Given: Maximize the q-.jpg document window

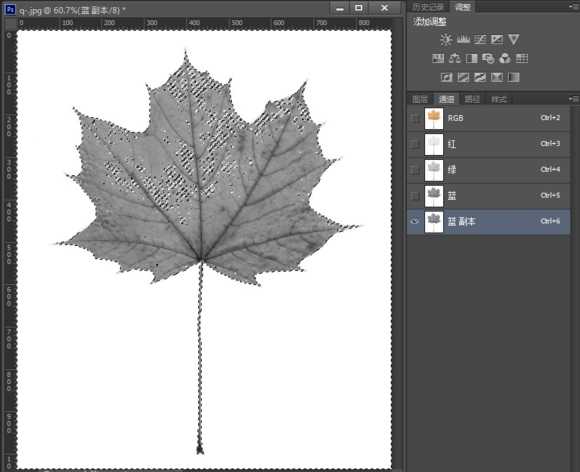Looking at the screenshot, I should point(359,8).
